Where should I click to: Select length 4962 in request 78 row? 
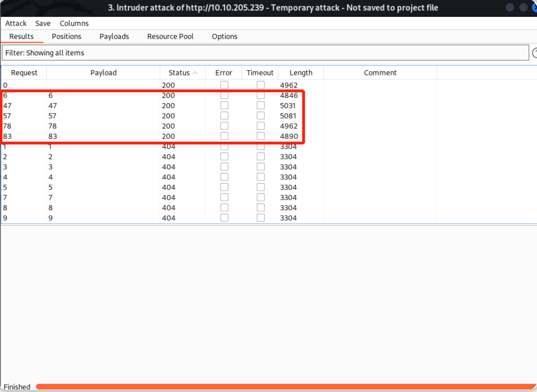tap(289, 126)
